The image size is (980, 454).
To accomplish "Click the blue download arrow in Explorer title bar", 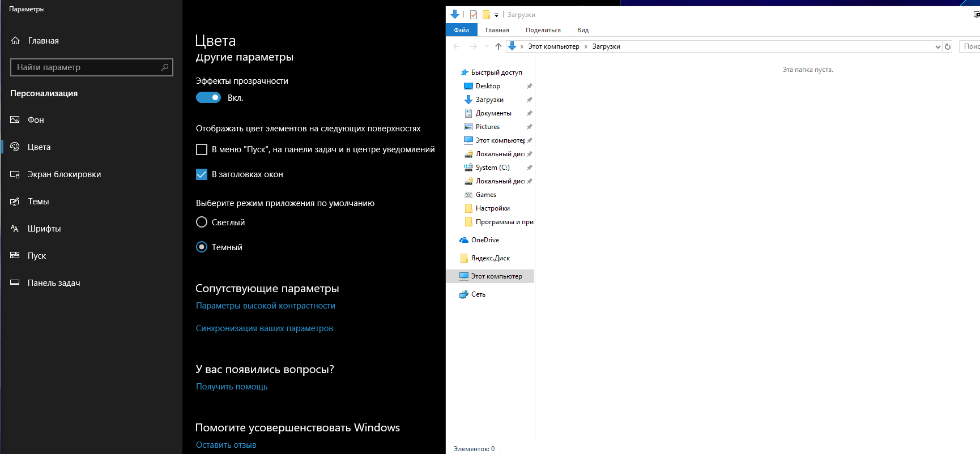I will pyautogui.click(x=455, y=15).
